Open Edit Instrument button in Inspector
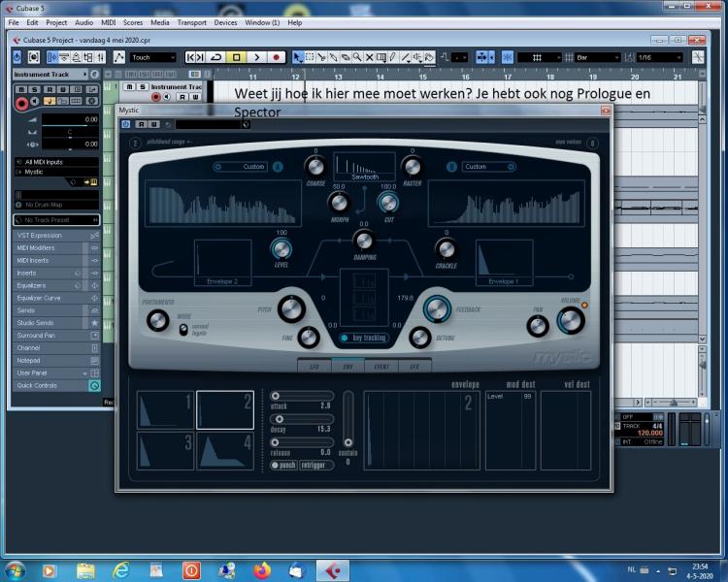 pos(91,182)
